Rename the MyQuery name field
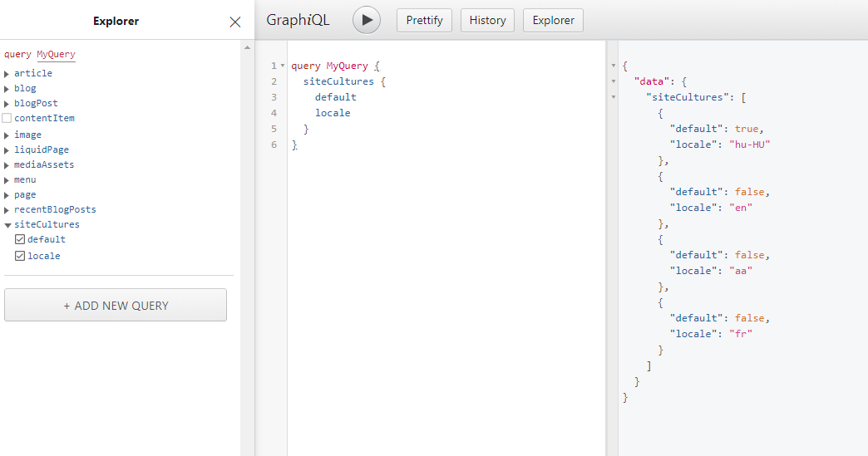Image resolution: width=868 pixels, height=456 pixels. 56,54
